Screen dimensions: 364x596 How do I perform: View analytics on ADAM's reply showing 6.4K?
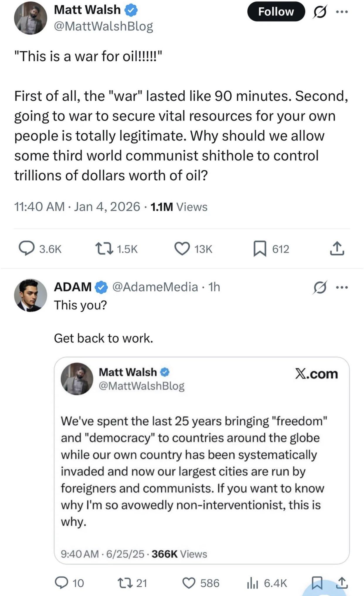pyautogui.click(x=252, y=583)
